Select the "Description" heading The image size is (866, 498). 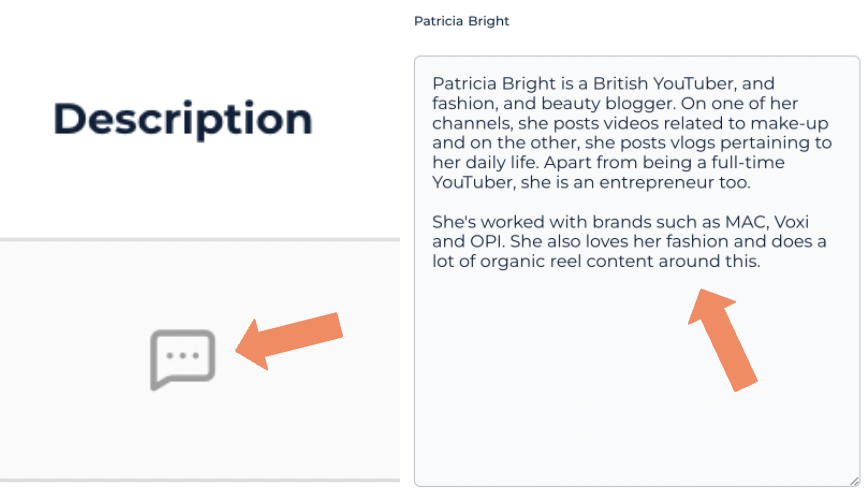(x=183, y=119)
